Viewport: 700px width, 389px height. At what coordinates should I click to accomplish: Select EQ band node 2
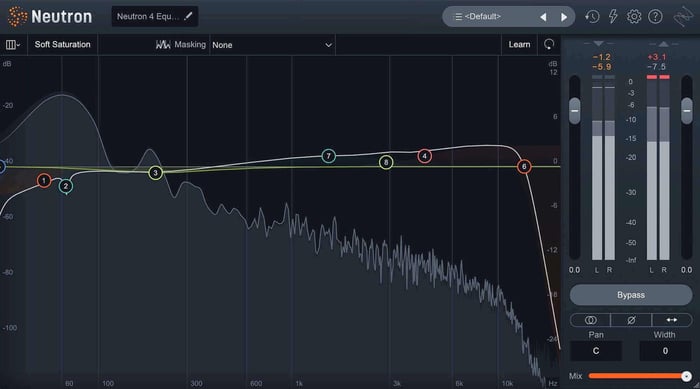pyautogui.click(x=66, y=186)
